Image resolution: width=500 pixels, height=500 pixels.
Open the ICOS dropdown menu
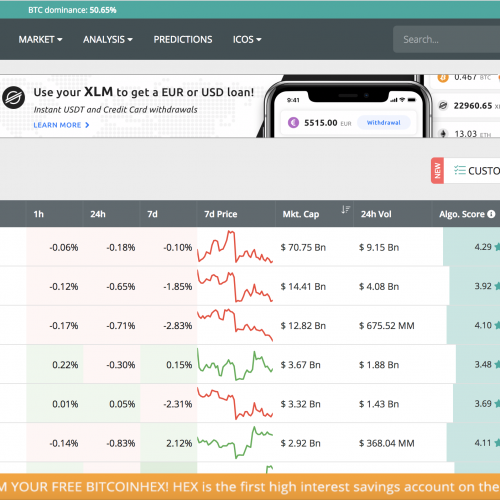pos(247,39)
